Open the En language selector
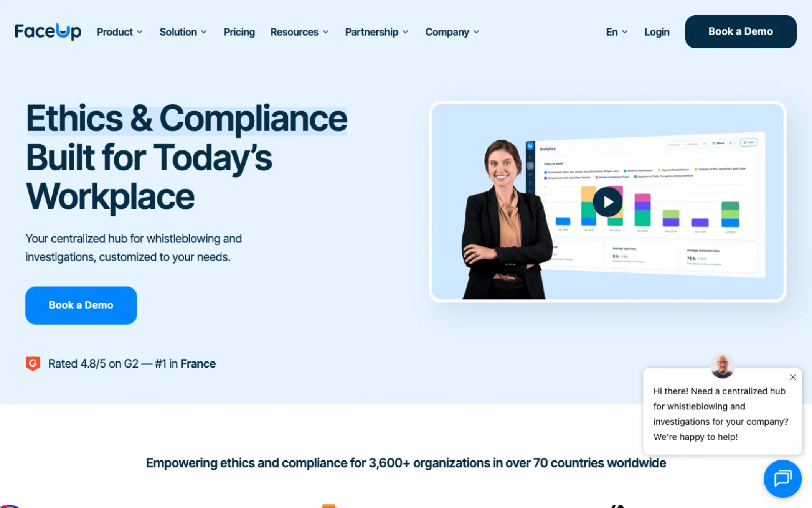 [x=616, y=32]
